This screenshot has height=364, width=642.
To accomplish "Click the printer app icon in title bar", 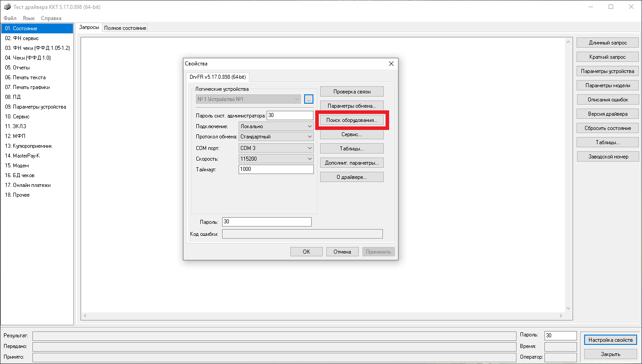I will 7,7.
